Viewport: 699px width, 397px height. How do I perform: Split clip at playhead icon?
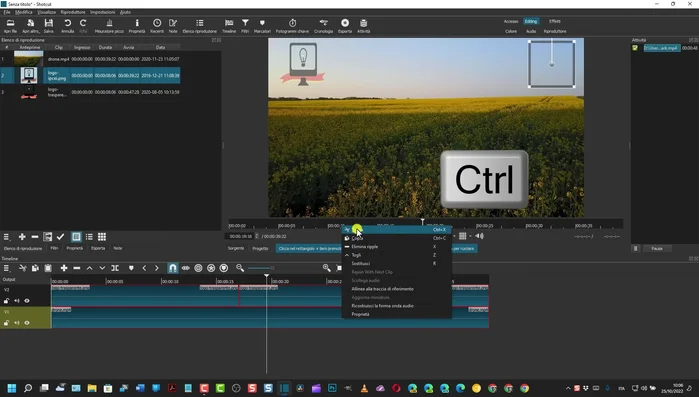(115, 268)
